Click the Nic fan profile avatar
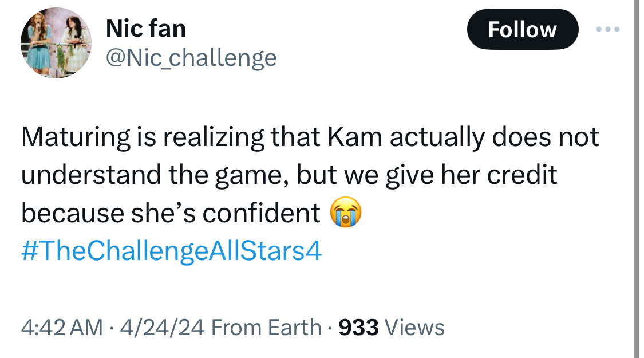The height and width of the screenshot is (358, 644). (x=56, y=43)
